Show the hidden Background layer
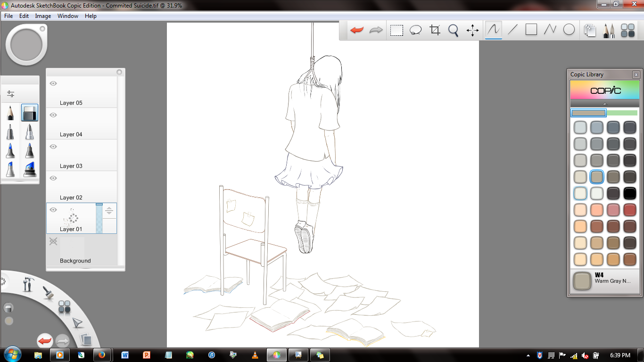Screen dimensions: 644x362 coord(53,241)
